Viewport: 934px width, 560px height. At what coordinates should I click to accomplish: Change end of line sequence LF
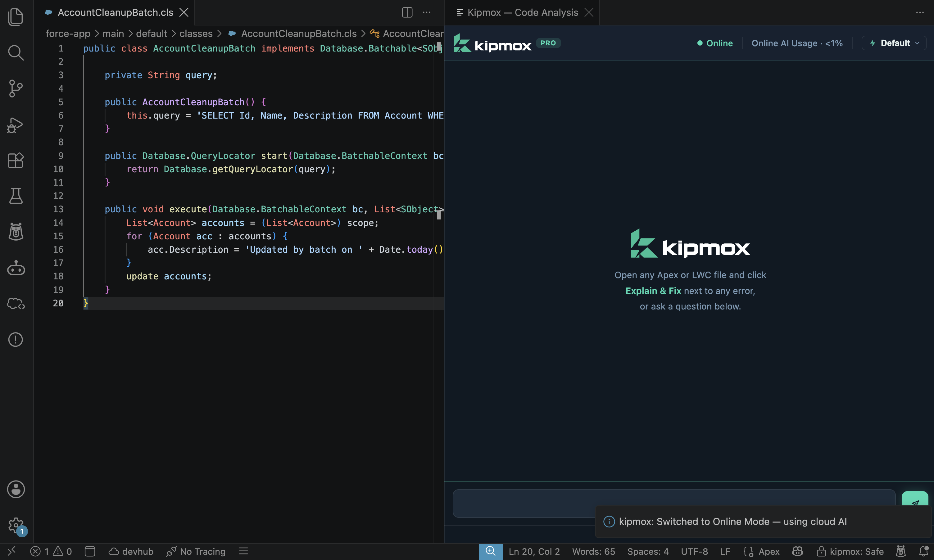[x=725, y=552]
